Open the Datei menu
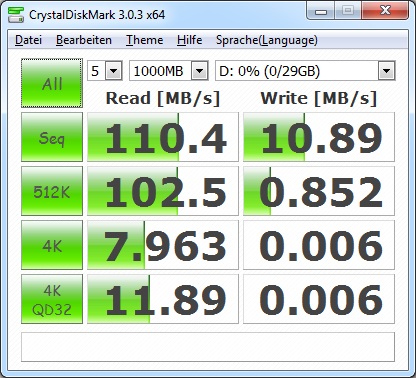 [x=28, y=40]
